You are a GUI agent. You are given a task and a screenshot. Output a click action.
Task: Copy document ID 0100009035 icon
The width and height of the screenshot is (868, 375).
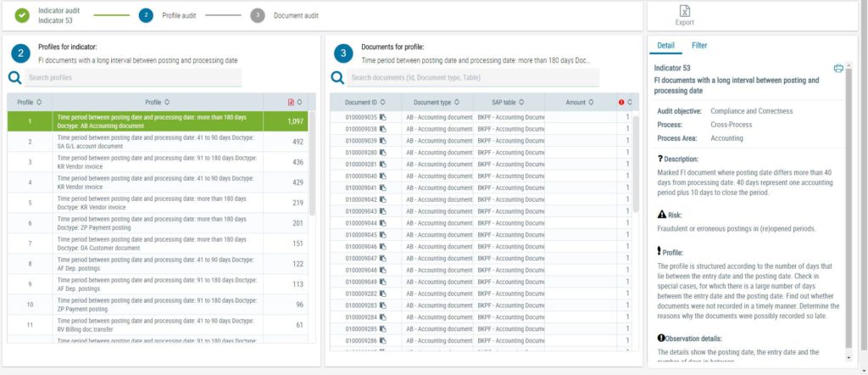pyautogui.click(x=382, y=117)
